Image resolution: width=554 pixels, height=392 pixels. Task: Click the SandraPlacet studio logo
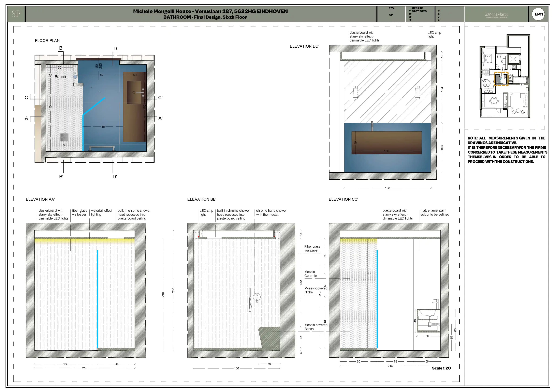496,15
